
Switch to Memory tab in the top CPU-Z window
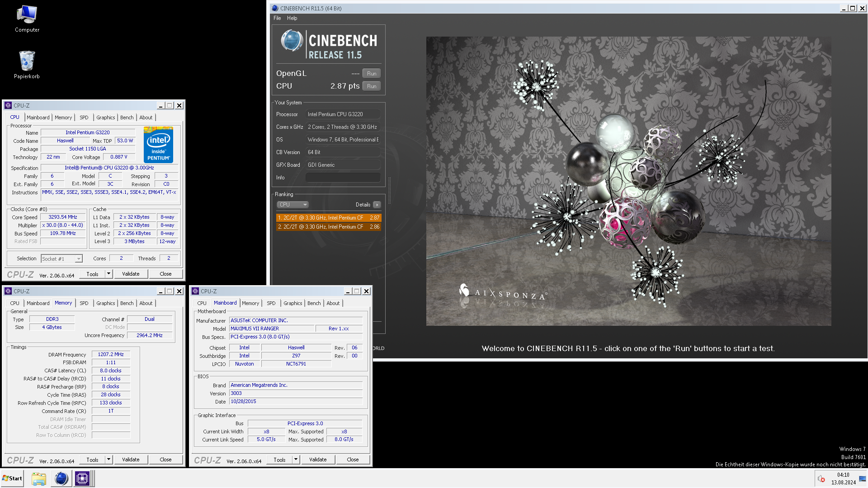pyautogui.click(x=63, y=117)
